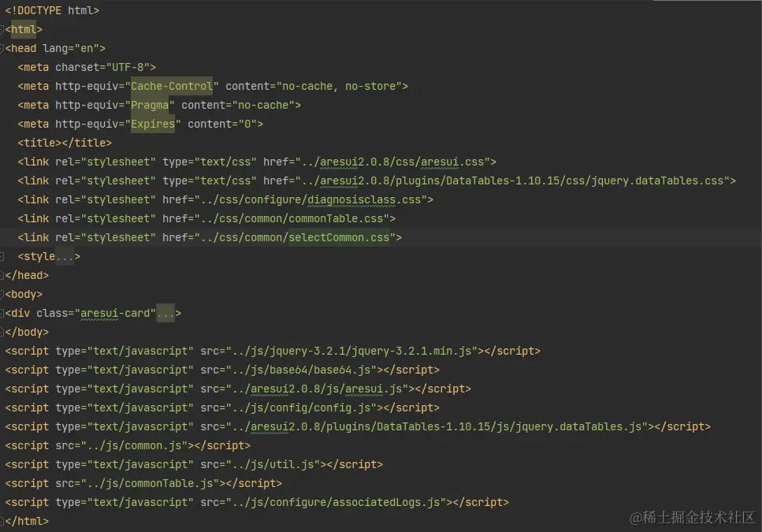This screenshot has height=532, width=762.
Task: Select the highlighted Cache-Control value
Action: point(172,87)
